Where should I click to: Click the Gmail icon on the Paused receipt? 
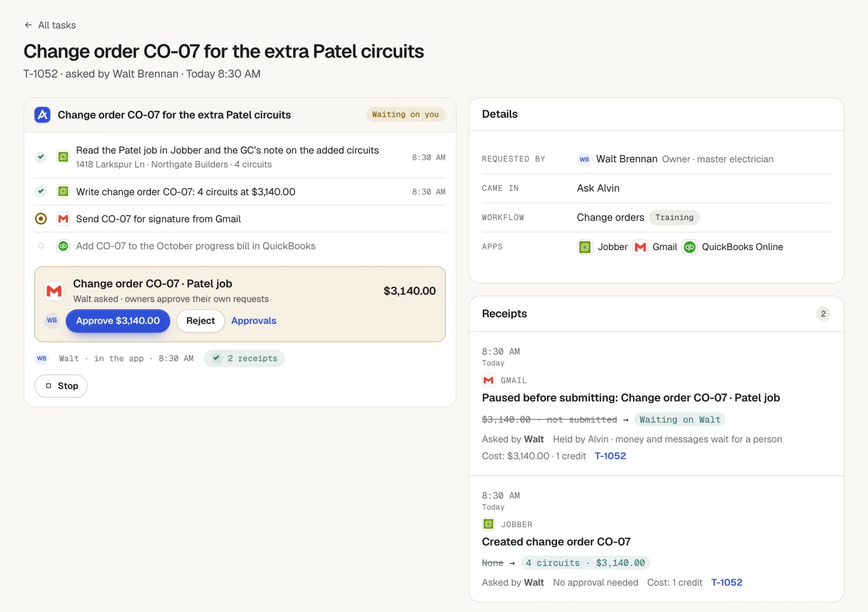pyautogui.click(x=488, y=380)
